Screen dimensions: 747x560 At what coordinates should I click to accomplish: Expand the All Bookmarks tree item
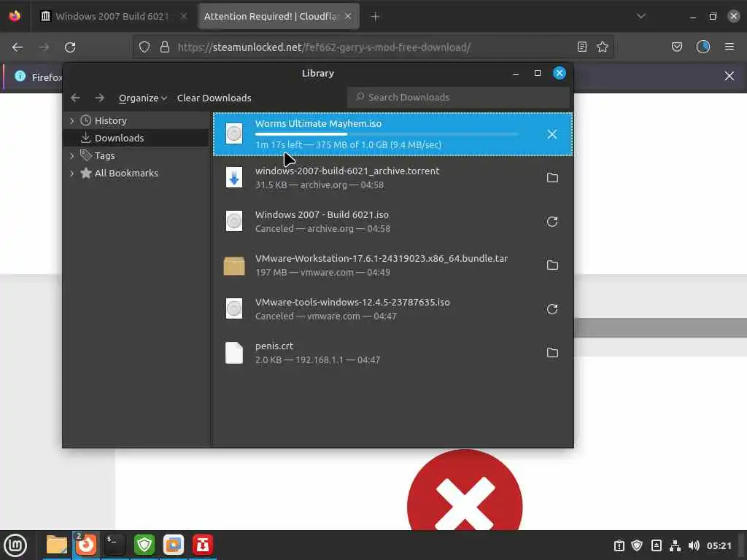tap(72, 174)
